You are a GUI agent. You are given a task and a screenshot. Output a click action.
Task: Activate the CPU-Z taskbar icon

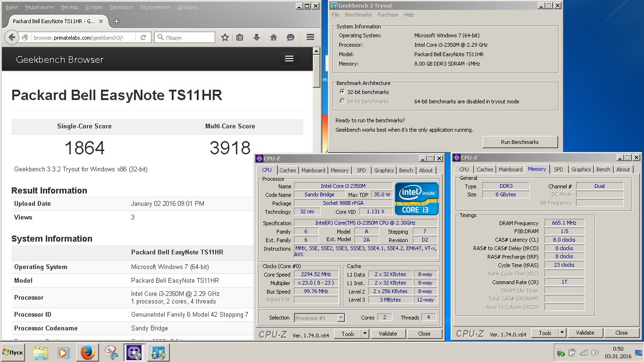tap(134, 353)
